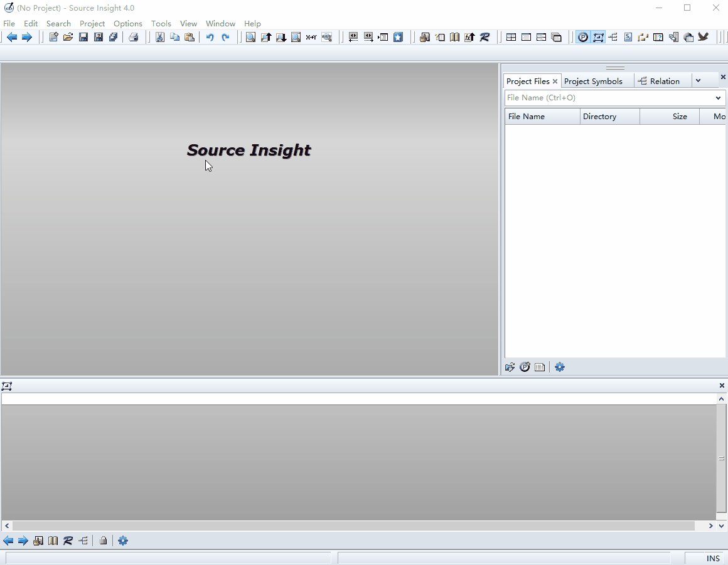Image resolution: width=728 pixels, height=565 pixels.
Task: Click the Copy icon
Action: tap(174, 37)
